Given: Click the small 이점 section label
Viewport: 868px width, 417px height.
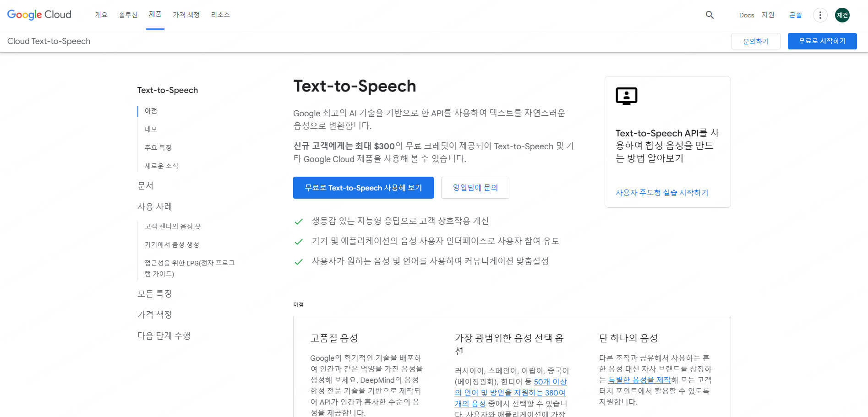Looking at the screenshot, I should (298, 305).
